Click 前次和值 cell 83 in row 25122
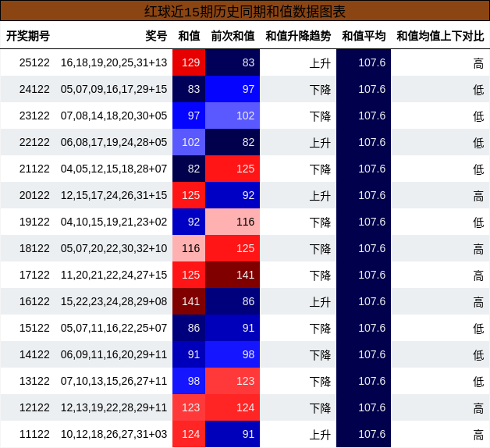This screenshot has height=448, width=490. tap(233, 62)
